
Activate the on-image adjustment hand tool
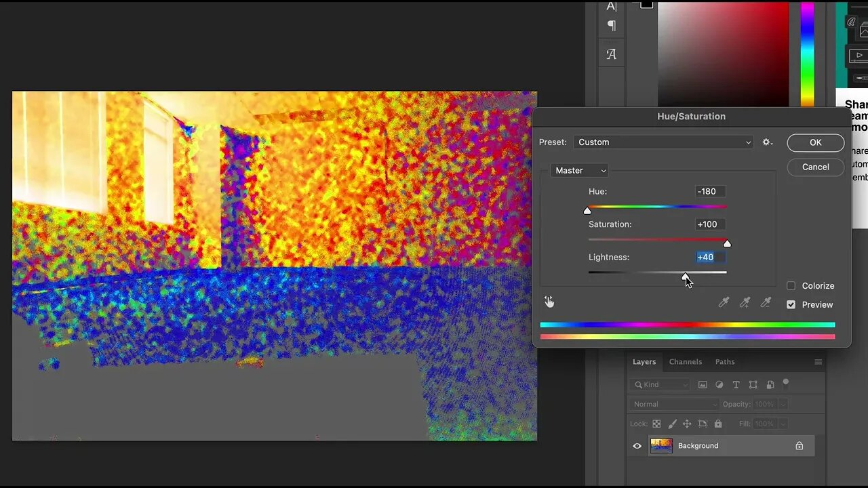[x=549, y=302]
